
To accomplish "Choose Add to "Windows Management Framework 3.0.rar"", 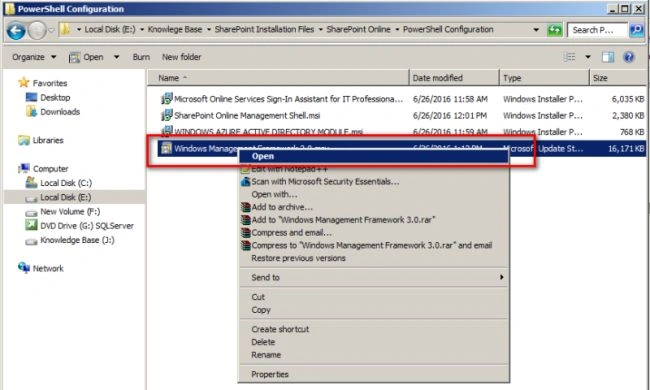I will (374, 220).
